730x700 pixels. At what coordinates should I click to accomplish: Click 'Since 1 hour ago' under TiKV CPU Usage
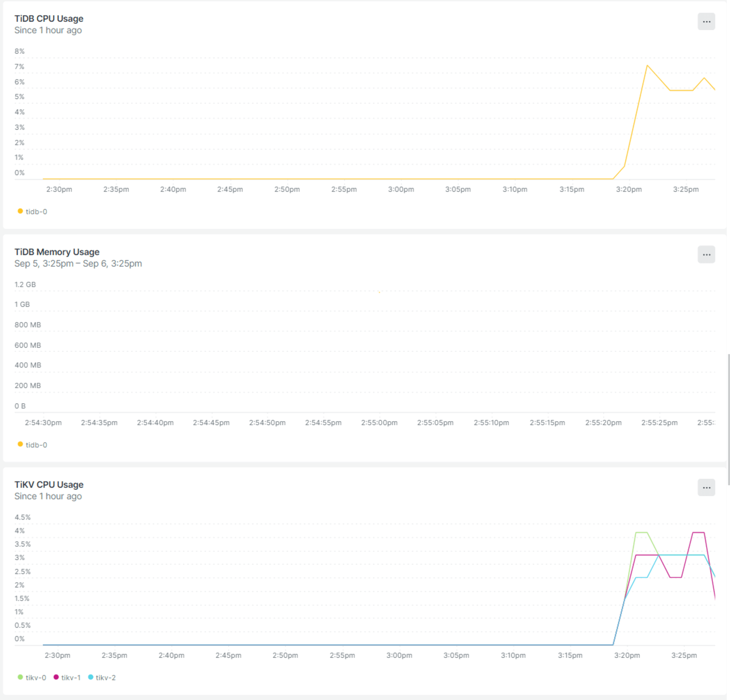point(48,496)
